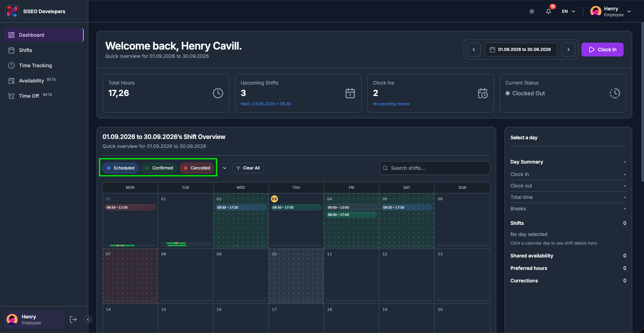The image size is (644, 333).
Task: Open shift 08:30–17:30 on Friday 04
Action: (352, 215)
